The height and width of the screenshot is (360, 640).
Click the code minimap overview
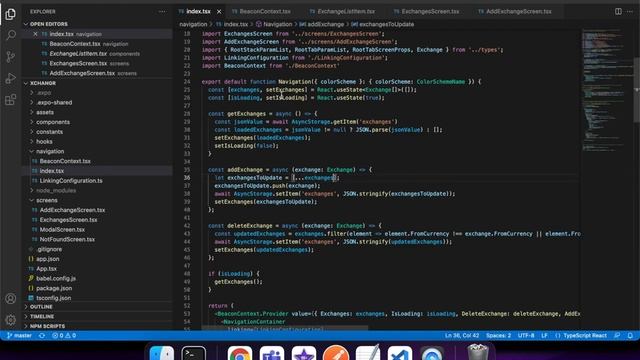click(x=607, y=90)
